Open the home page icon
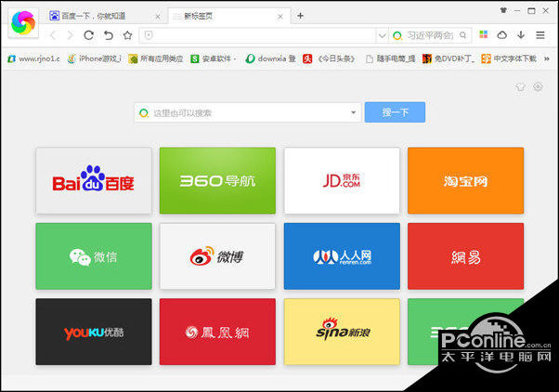The image size is (559, 392). pos(126,35)
